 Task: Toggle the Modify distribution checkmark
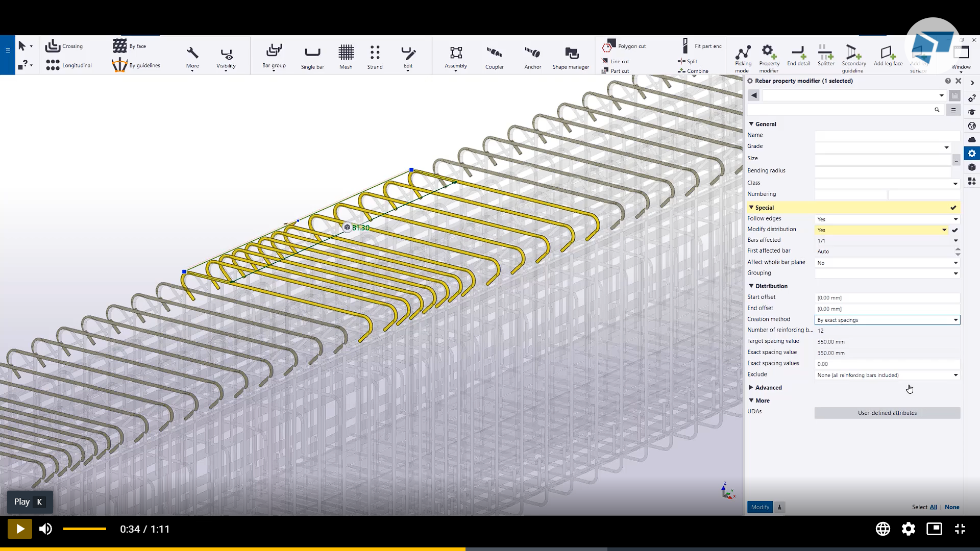pyautogui.click(x=954, y=230)
